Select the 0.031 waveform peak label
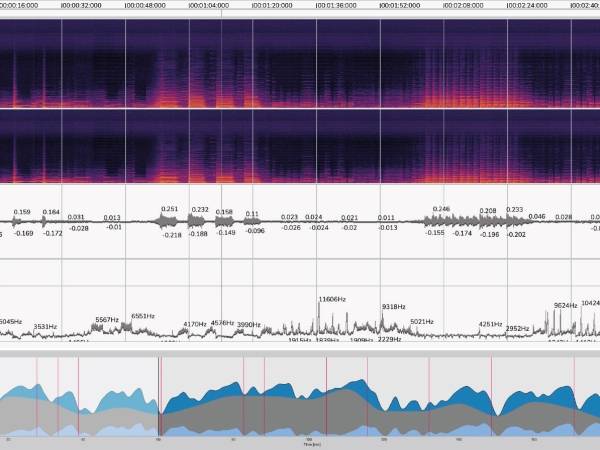Screen dimensions: 600x450 coord(76,217)
